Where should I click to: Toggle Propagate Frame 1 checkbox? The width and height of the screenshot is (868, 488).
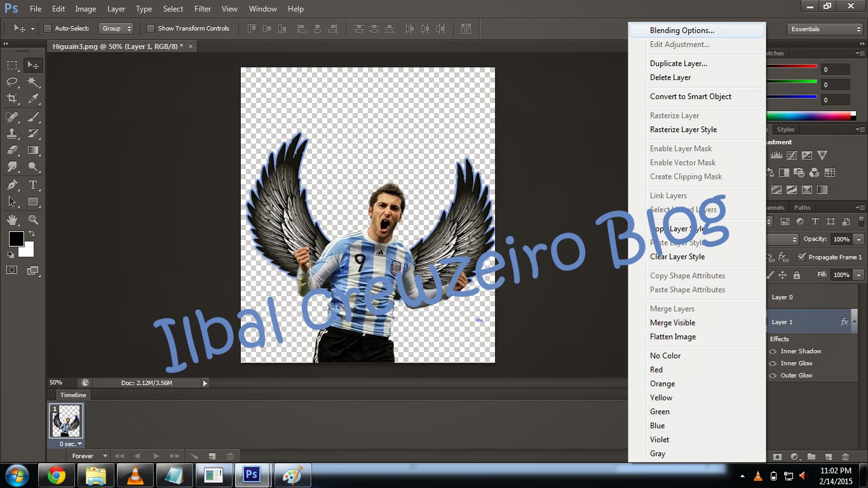coord(802,257)
